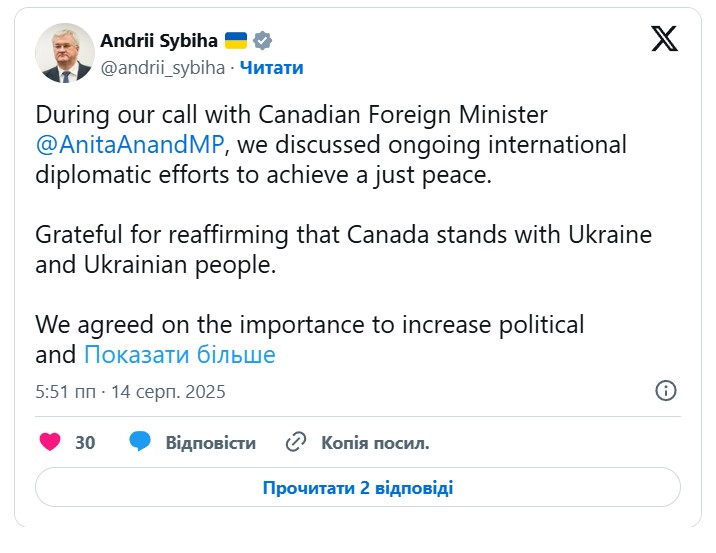Screen dimensions: 716x553
Task: Click the "Копія посил." label
Action: pyautogui.click(x=375, y=442)
